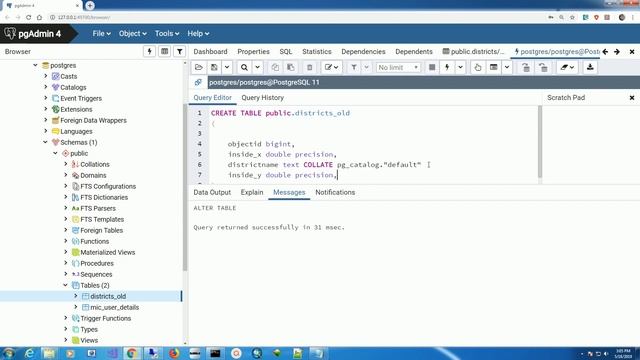
Task: Select Foreign Data Wrappers in tree
Action: pyautogui.click(x=93, y=120)
